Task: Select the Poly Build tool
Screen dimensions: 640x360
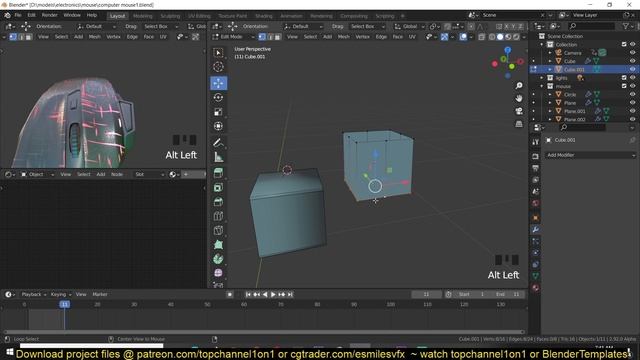Action: tap(218, 244)
